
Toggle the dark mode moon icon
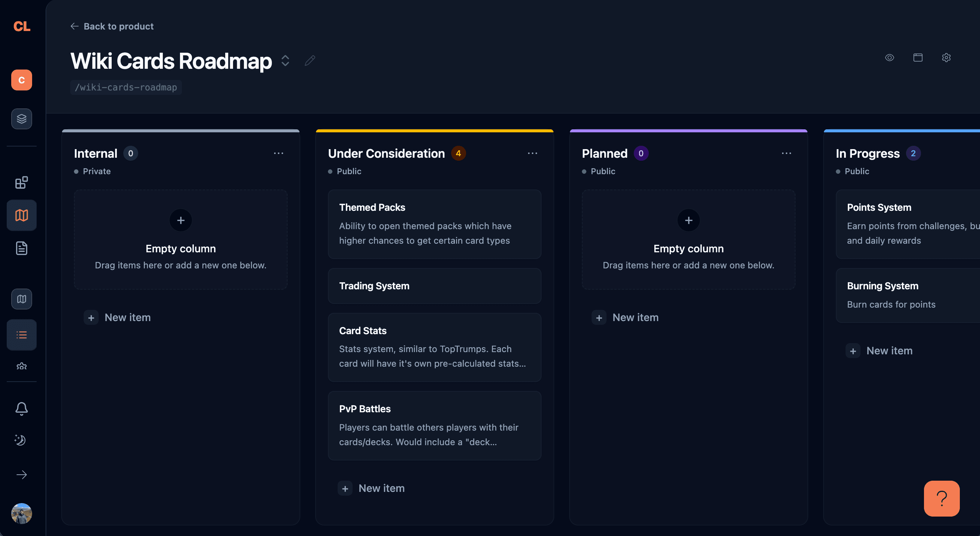[x=20, y=440]
